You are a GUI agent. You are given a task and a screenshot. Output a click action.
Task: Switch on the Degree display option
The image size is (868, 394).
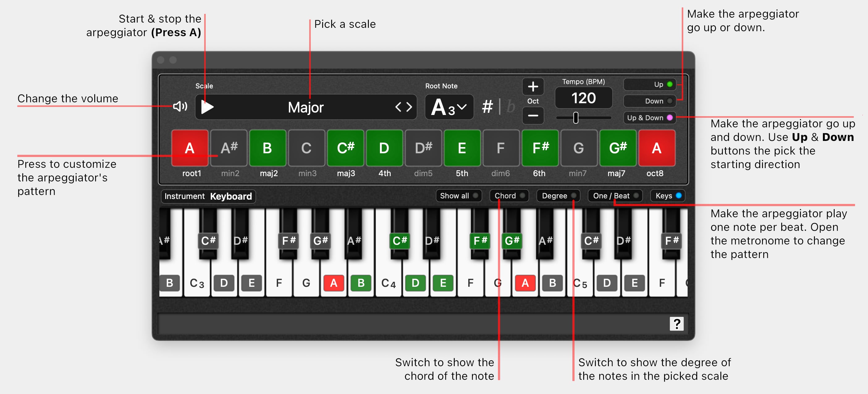pos(558,196)
